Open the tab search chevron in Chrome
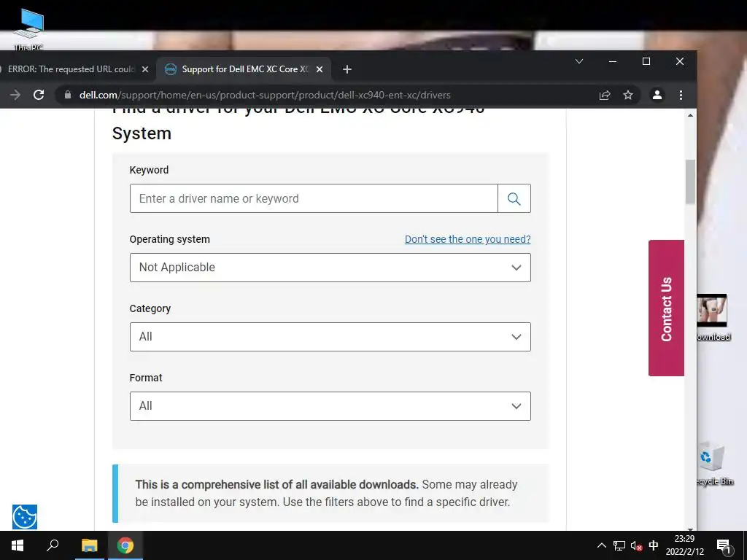Image resolution: width=747 pixels, height=560 pixels. (579, 61)
